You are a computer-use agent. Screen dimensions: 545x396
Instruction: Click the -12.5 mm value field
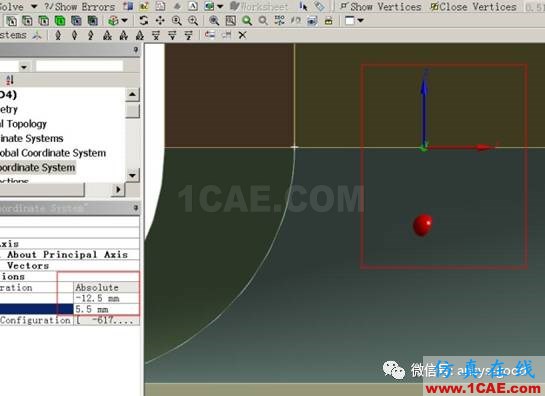pyautogui.click(x=106, y=298)
